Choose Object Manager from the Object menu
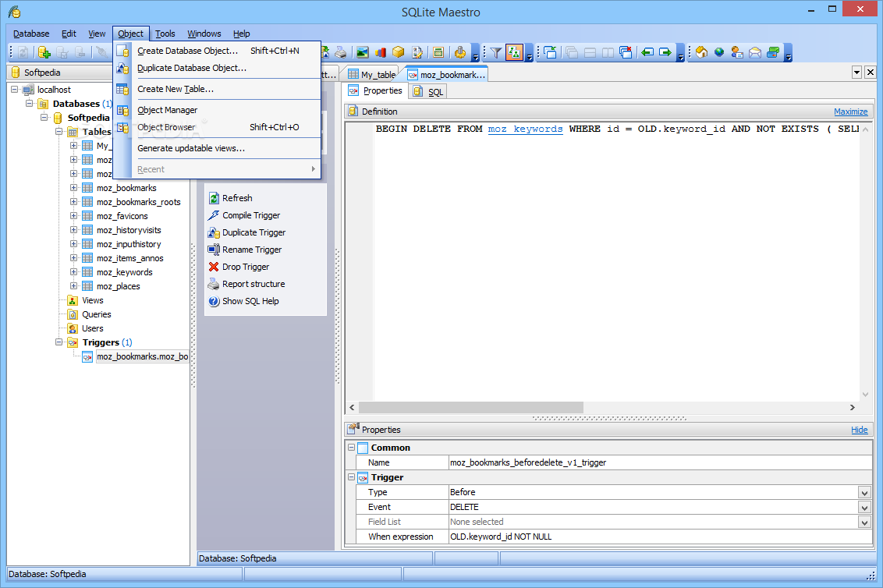The width and height of the screenshot is (883, 588). point(218,111)
